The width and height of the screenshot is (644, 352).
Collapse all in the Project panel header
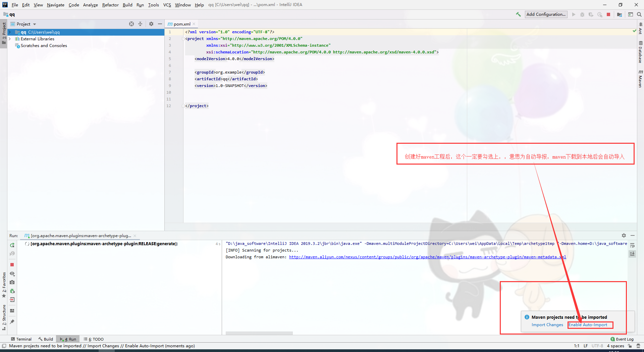(140, 24)
